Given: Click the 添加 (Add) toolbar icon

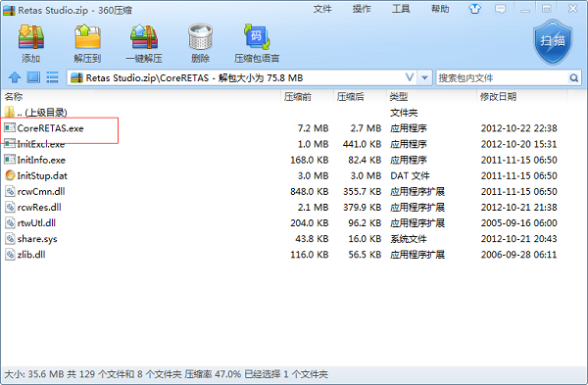Looking at the screenshot, I should [x=30, y=37].
